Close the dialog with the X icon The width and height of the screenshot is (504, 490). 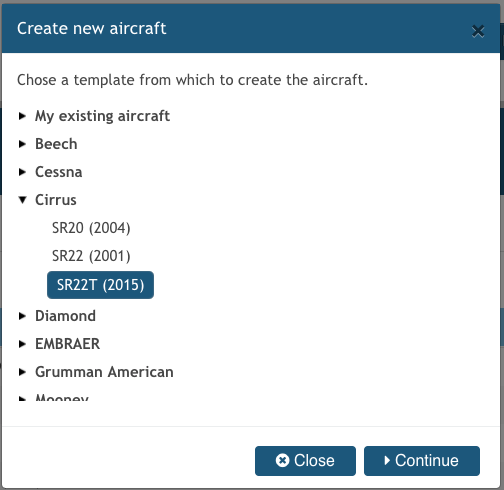coord(478,31)
